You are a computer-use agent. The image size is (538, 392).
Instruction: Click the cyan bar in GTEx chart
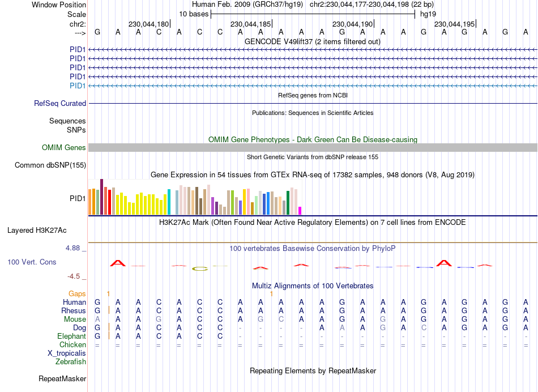point(169,202)
